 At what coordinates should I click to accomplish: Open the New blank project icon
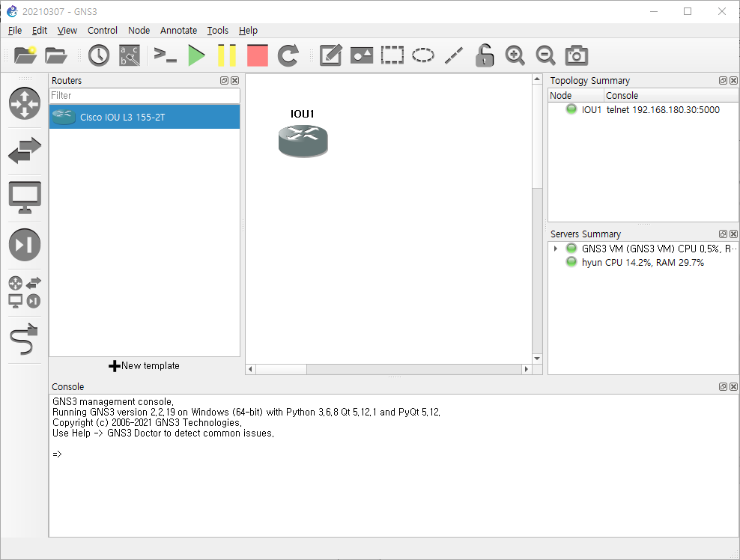[25, 55]
